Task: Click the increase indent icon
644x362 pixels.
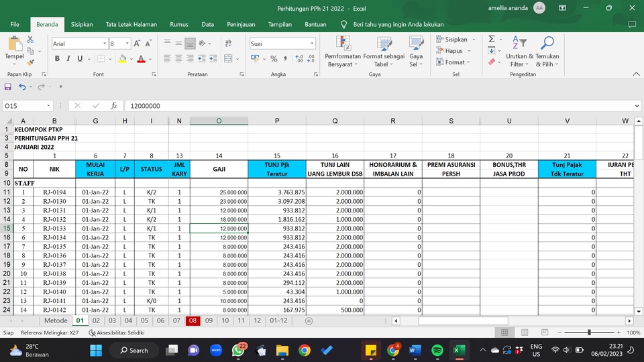Action: 213,59
